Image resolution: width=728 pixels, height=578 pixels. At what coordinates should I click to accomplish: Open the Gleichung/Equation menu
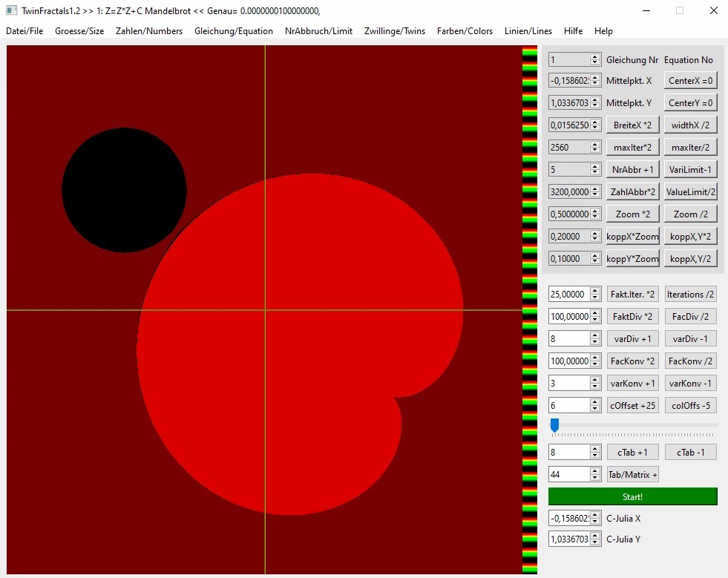pyautogui.click(x=234, y=31)
